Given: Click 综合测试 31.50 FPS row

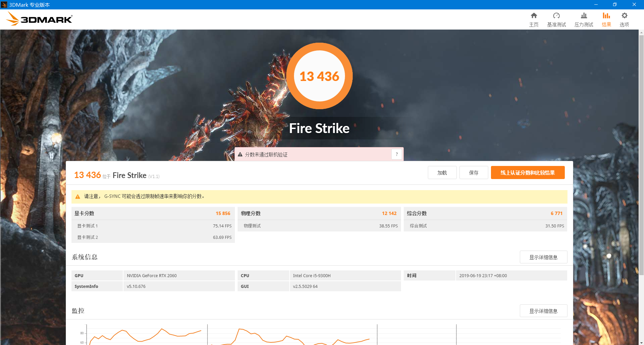Looking at the screenshot, I should tap(485, 226).
